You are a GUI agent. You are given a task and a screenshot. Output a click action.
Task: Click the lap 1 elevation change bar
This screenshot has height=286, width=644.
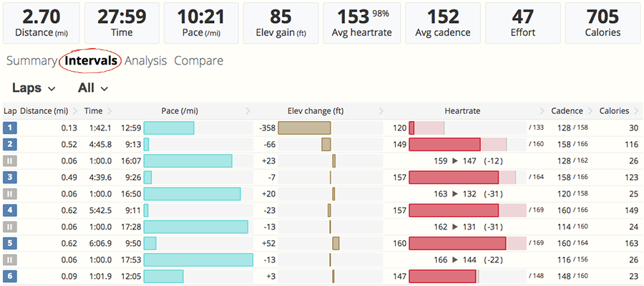coord(304,128)
